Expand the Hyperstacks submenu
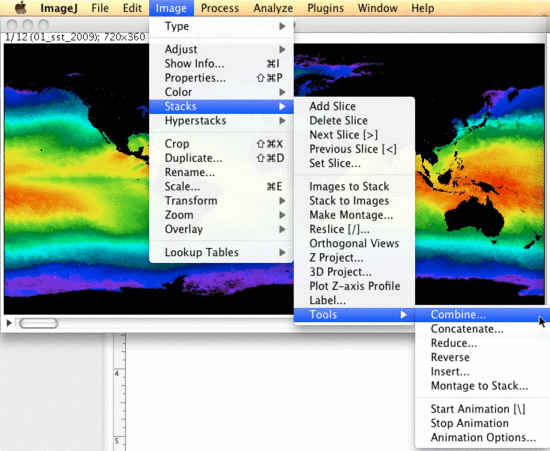Image resolution: width=550 pixels, height=451 pixels. (221, 121)
